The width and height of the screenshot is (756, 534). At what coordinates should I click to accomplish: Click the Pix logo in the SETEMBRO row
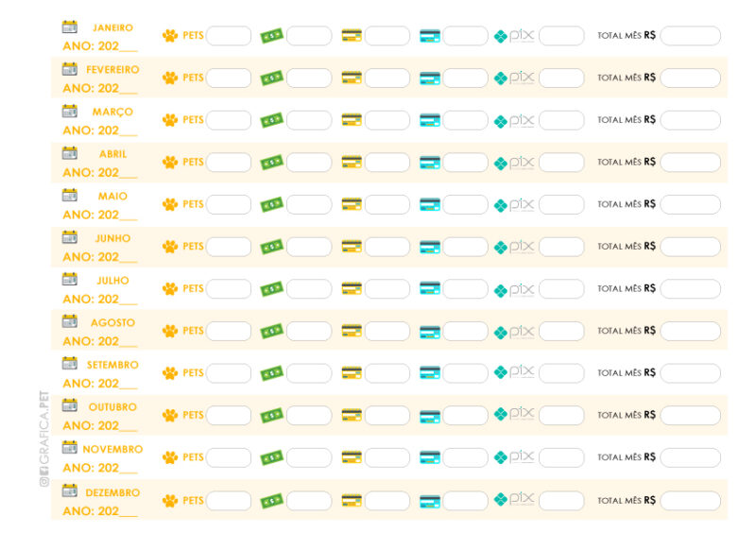tap(514, 372)
